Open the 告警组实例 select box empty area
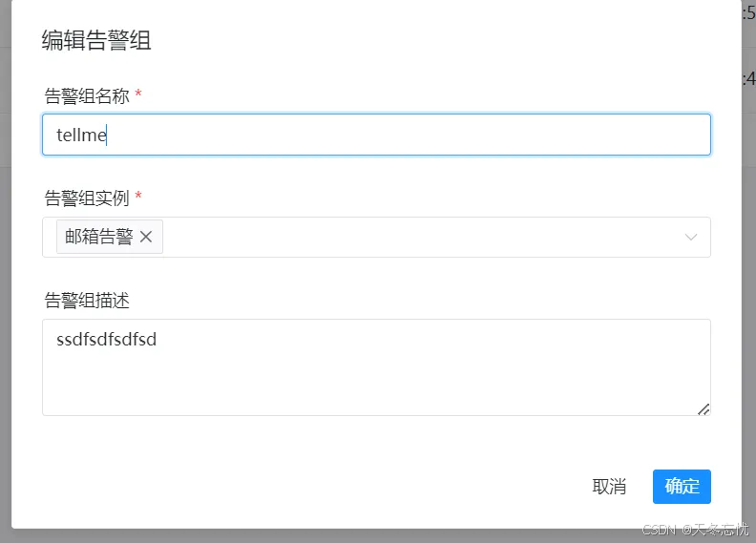The image size is (756, 543). pos(420,237)
